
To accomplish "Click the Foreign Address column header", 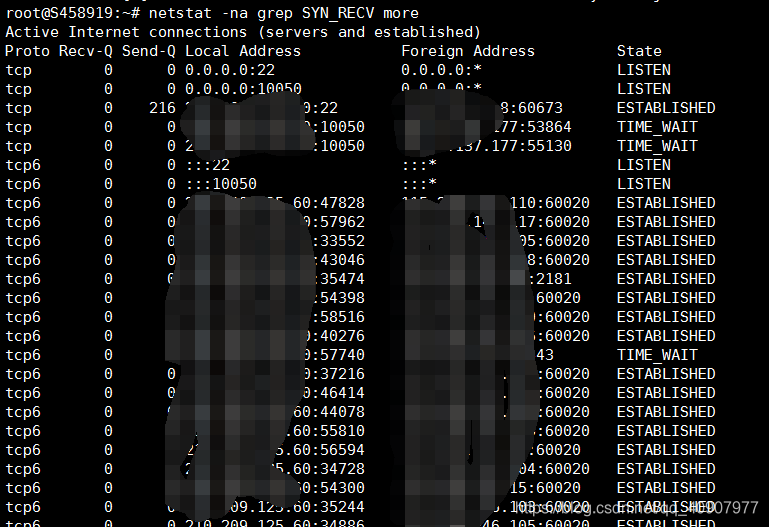I will [467, 51].
